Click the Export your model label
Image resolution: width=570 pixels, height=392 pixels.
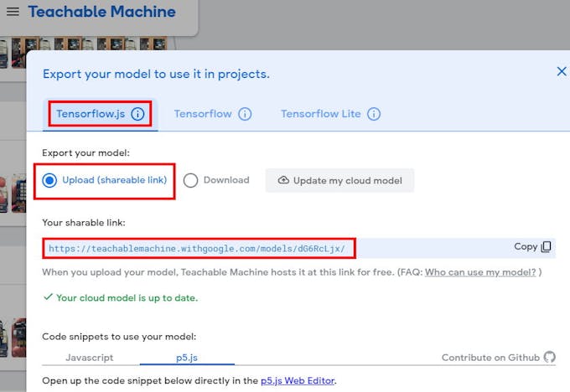85,153
